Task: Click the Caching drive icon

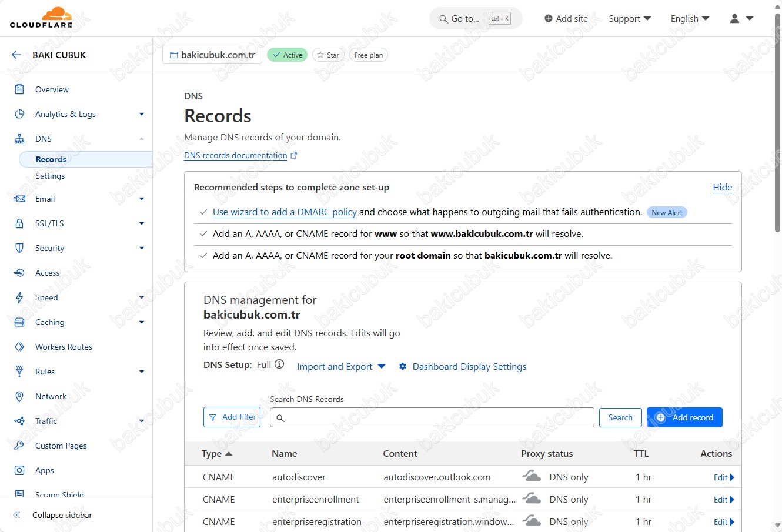Action: [19, 322]
